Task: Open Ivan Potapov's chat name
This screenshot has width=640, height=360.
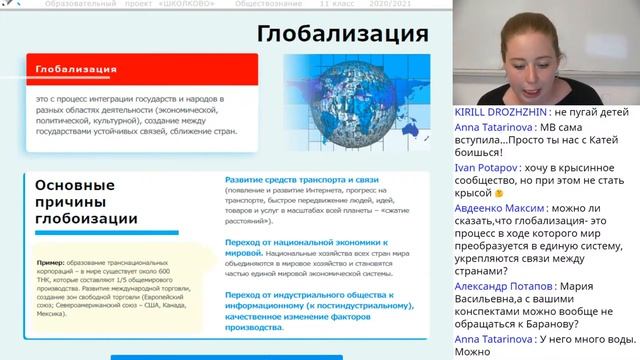Action: point(486,168)
